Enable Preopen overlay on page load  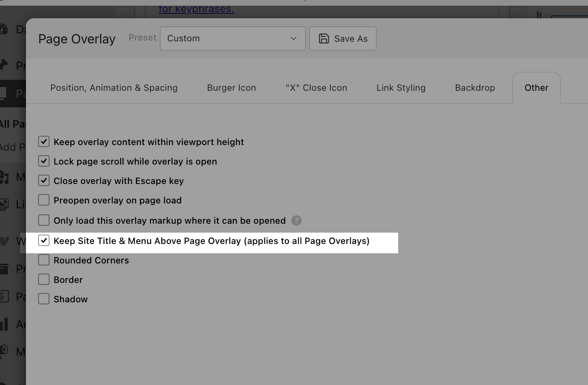pos(44,200)
